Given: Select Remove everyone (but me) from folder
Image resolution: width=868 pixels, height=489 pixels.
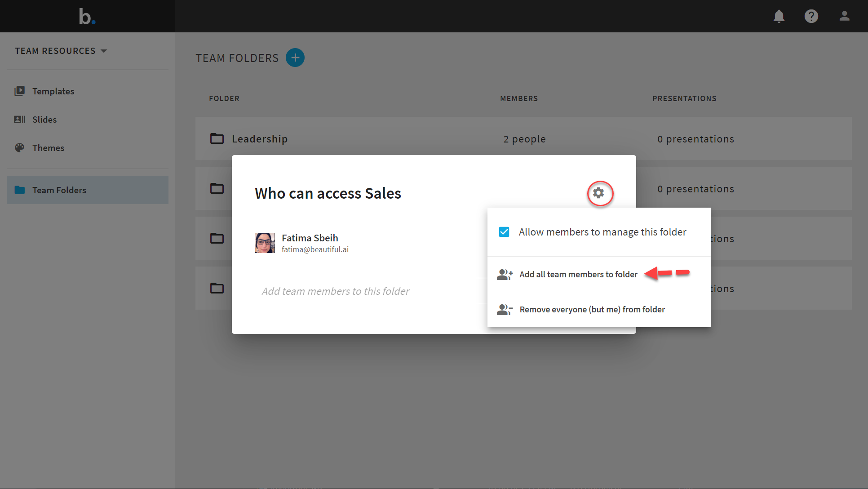Looking at the screenshot, I should (x=592, y=309).
